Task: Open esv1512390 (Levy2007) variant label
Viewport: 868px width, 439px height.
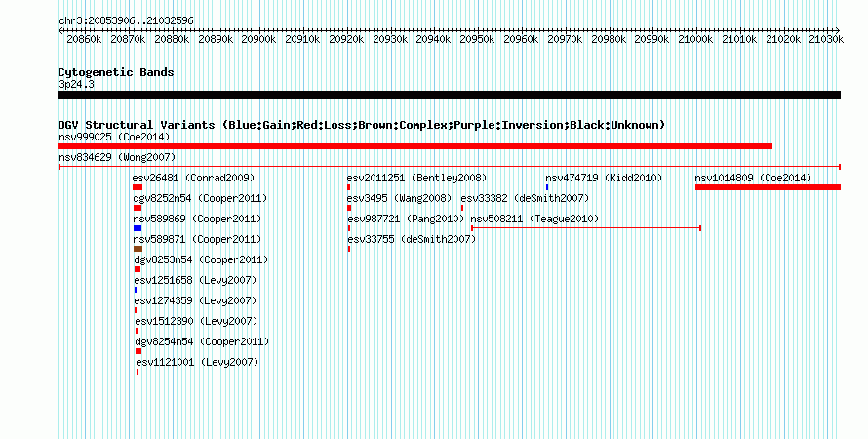Action: coord(196,321)
